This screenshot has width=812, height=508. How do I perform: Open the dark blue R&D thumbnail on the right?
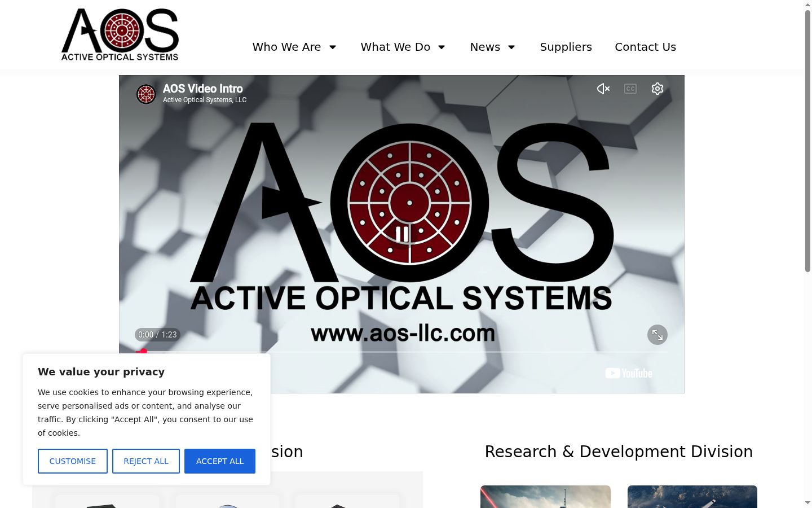(692, 497)
